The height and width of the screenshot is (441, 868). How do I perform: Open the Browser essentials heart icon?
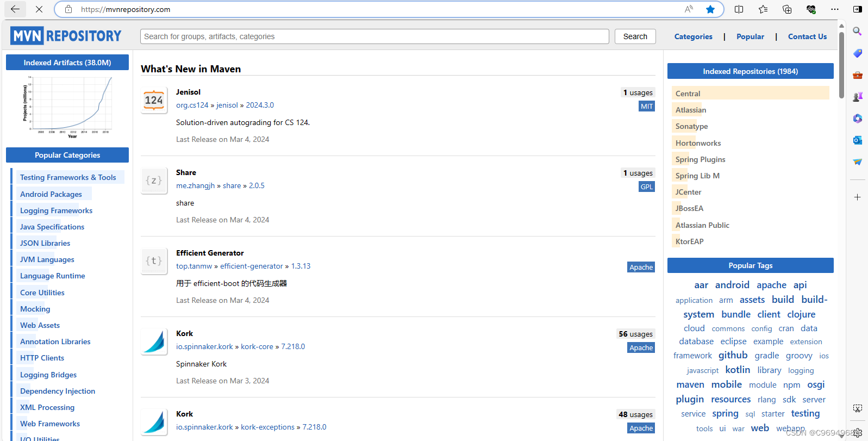811,9
